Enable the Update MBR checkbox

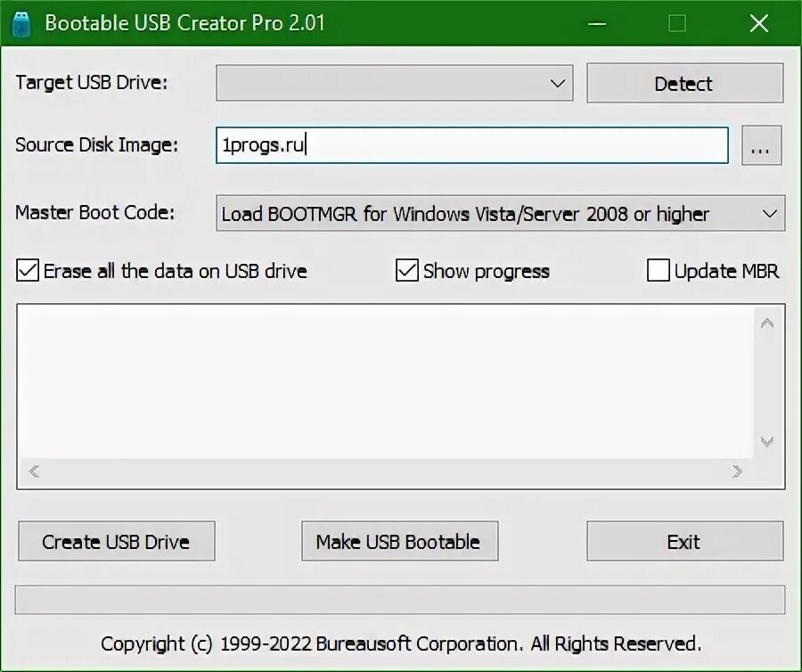tap(658, 269)
